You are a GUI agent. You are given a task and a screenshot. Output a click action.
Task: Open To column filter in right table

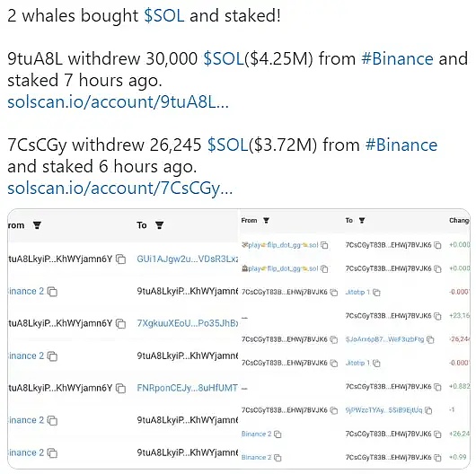point(362,220)
